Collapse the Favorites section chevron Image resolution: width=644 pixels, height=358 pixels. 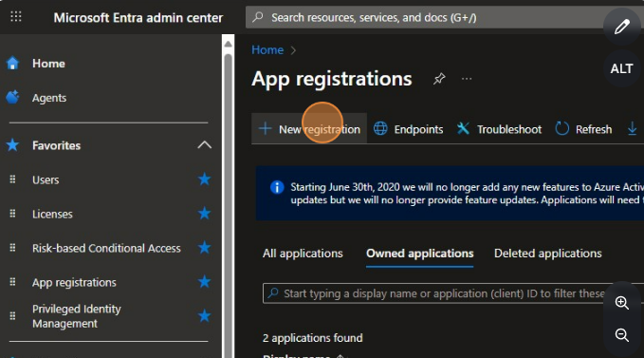[204, 145]
